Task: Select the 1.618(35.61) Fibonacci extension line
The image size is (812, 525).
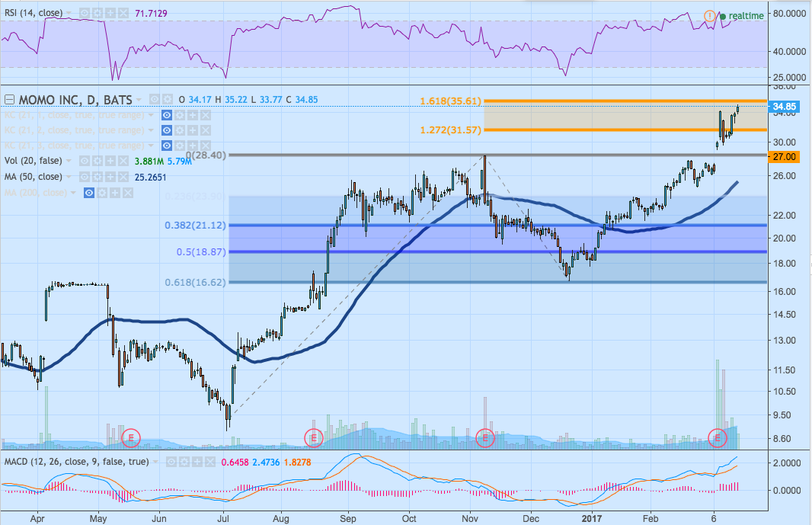Action: pos(609,101)
